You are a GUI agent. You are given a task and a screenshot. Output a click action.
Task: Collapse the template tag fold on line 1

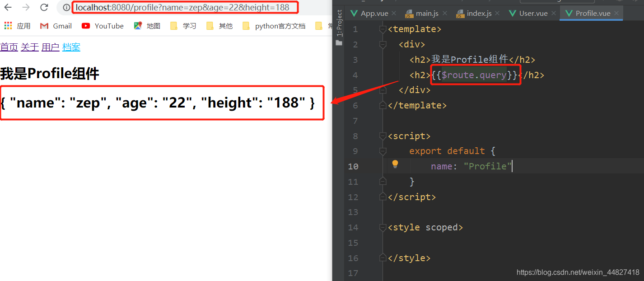pos(383,29)
